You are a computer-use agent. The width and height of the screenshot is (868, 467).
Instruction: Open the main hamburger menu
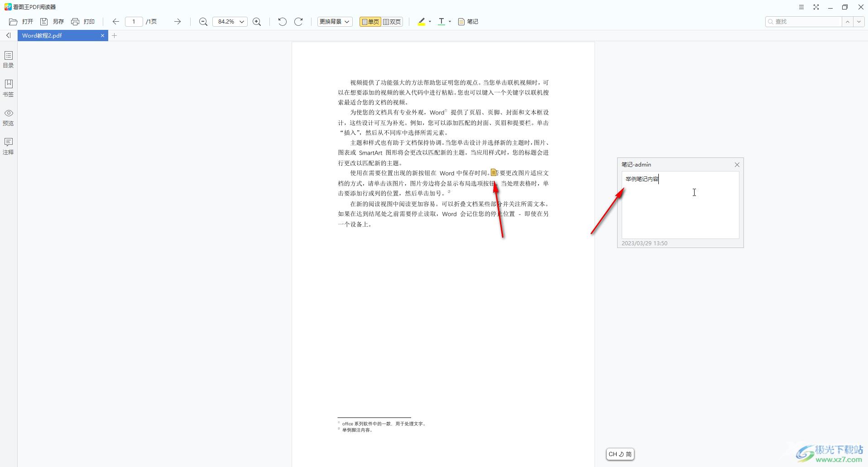pyautogui.click(x=801, y=7)
